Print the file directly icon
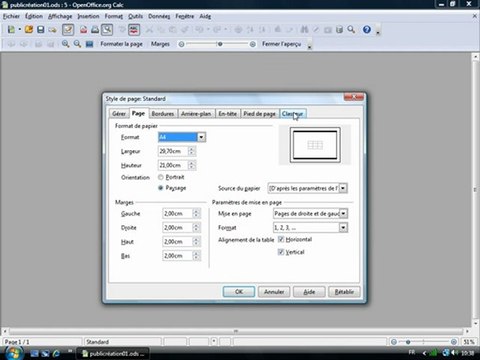Viewport: 480px width, 360px height. click(x=95, y=30)
